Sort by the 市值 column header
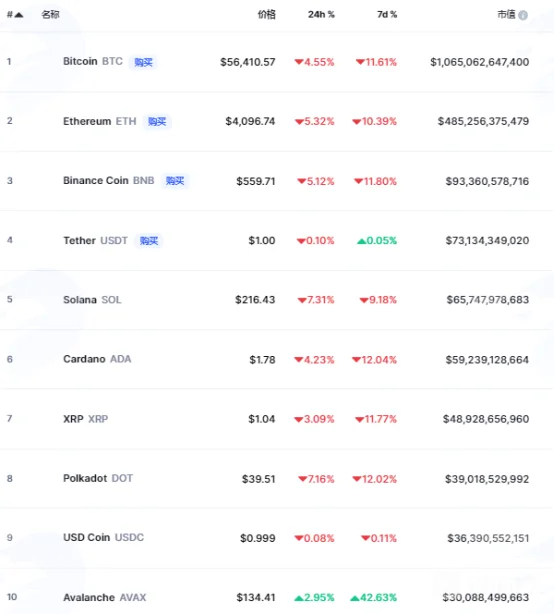 point(506,14)
